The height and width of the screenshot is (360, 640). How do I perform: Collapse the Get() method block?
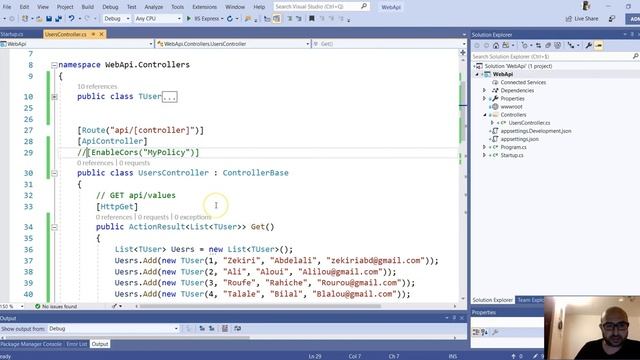coord(54,227)
